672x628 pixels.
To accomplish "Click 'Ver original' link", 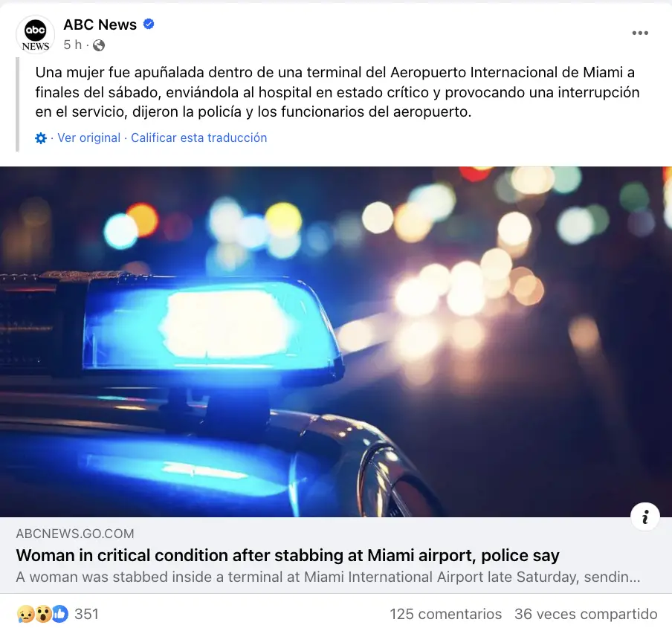I will pos(88,138).
